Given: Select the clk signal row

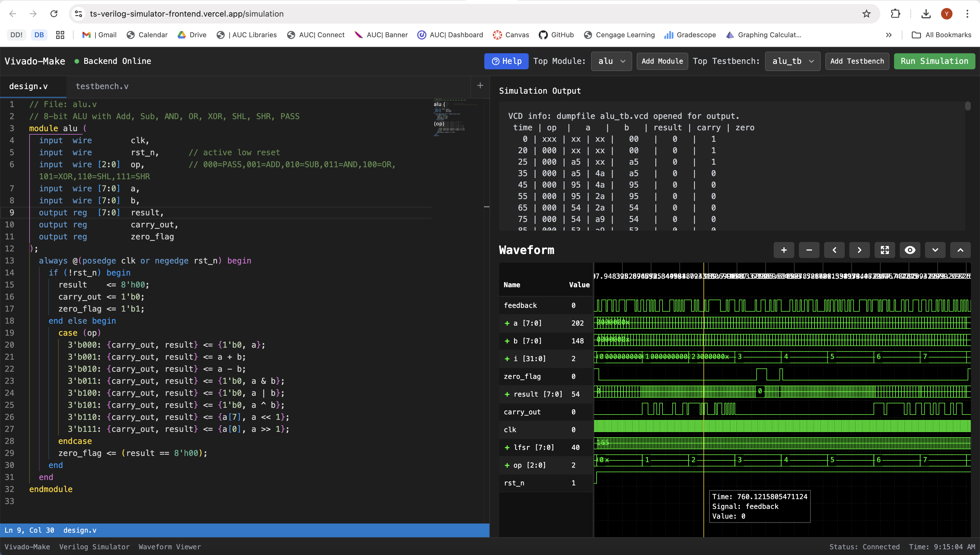Looking at the screenshot, I should 546,430.
